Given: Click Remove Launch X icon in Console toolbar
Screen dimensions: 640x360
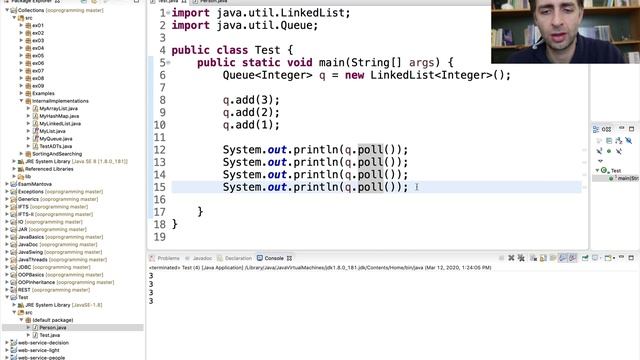Looking at the screenshot, I should point(511,258).
